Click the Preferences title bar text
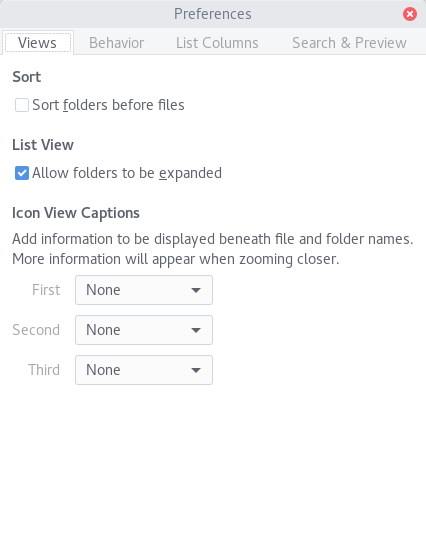 click(x=213, y=14)
